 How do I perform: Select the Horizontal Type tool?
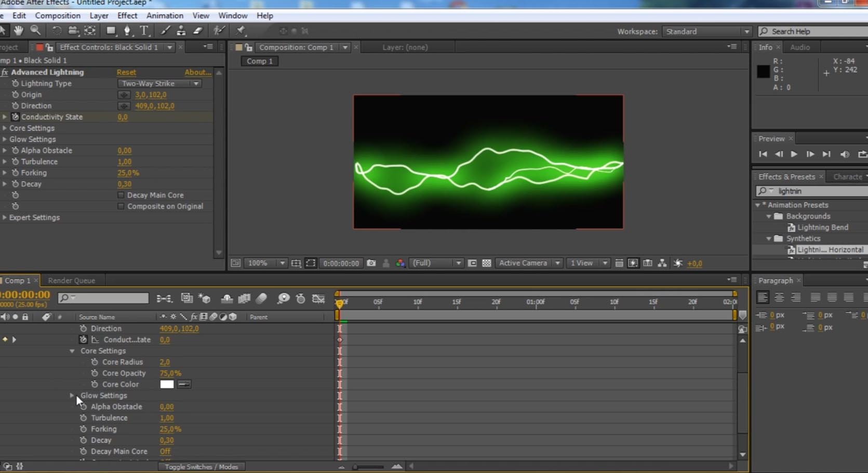(144, 31)
